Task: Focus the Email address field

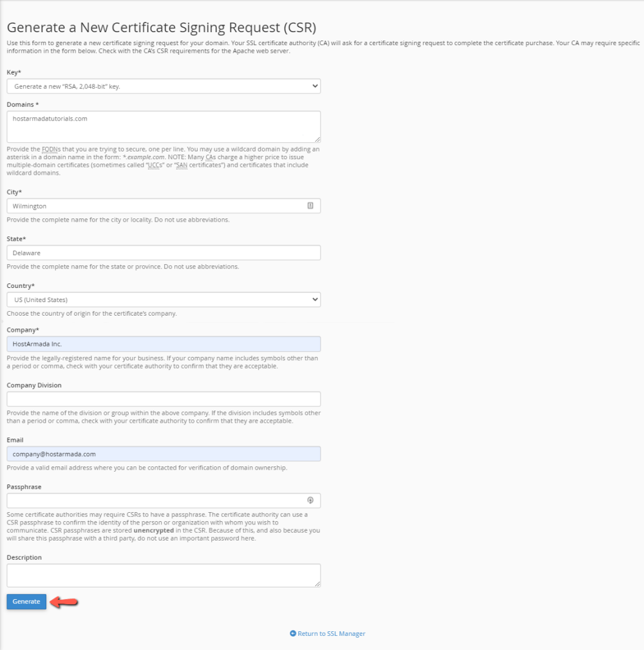Action: pos(163,454)
